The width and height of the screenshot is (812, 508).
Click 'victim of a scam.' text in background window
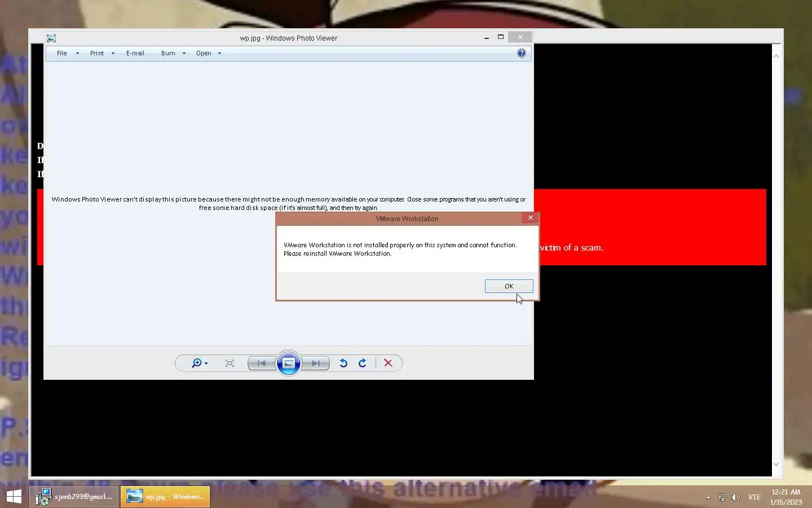pos(572,248)
